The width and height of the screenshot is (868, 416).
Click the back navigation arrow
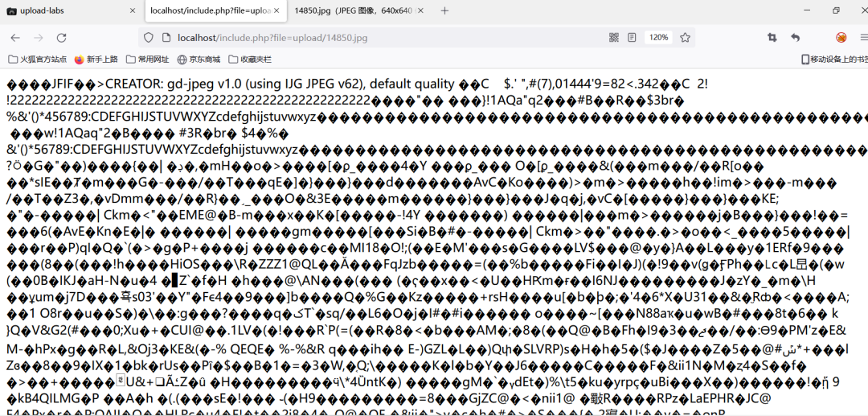[15, 38]
